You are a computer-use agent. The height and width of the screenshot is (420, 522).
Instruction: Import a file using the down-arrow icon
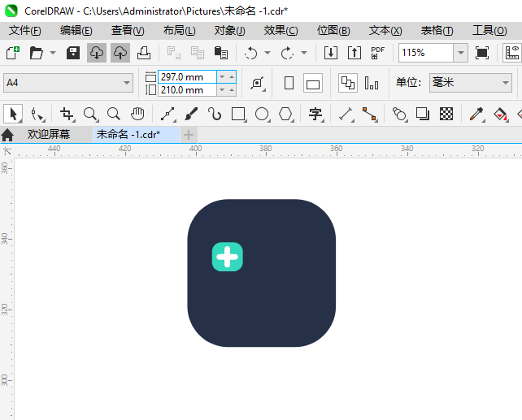point(331,53)
